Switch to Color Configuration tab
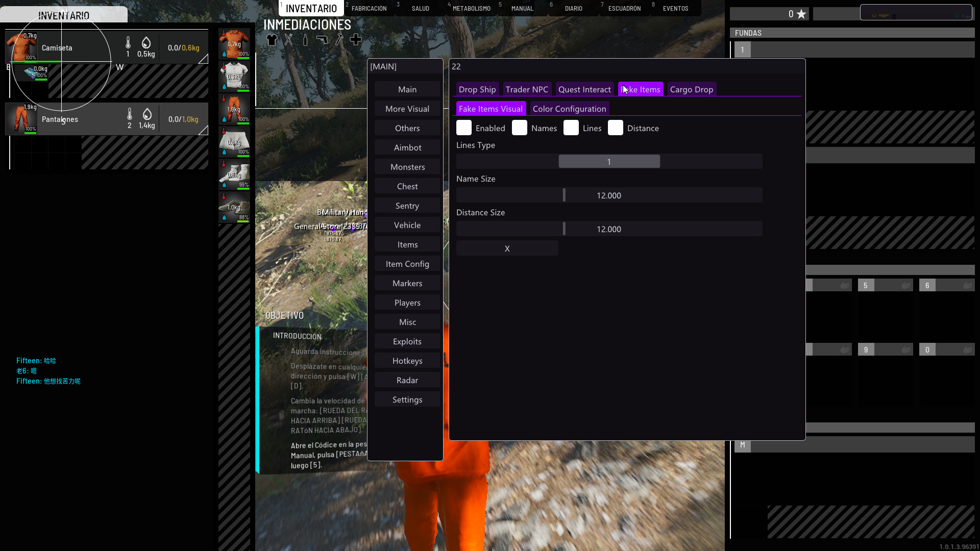Viewport: 980px width, 551px height. 569,109
